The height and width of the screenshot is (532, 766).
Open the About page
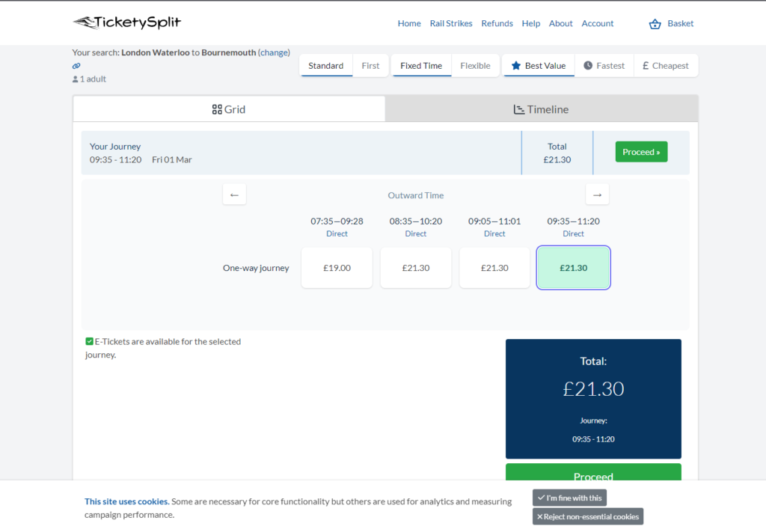(560, 23)
